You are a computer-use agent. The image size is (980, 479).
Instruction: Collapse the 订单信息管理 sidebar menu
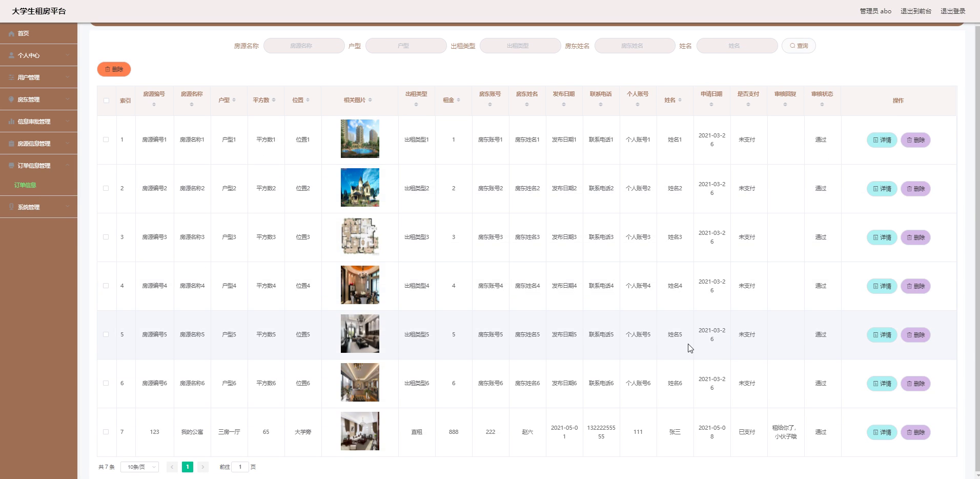coord(38,166)
